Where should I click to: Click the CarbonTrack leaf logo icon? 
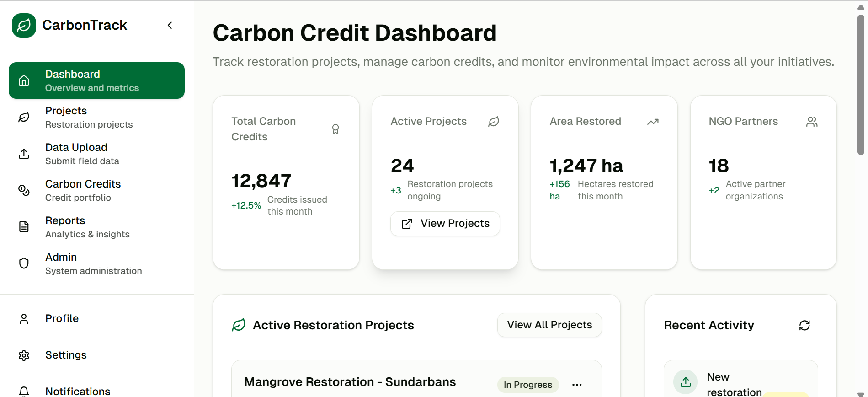pyautogui.click(x=24, y=25)
